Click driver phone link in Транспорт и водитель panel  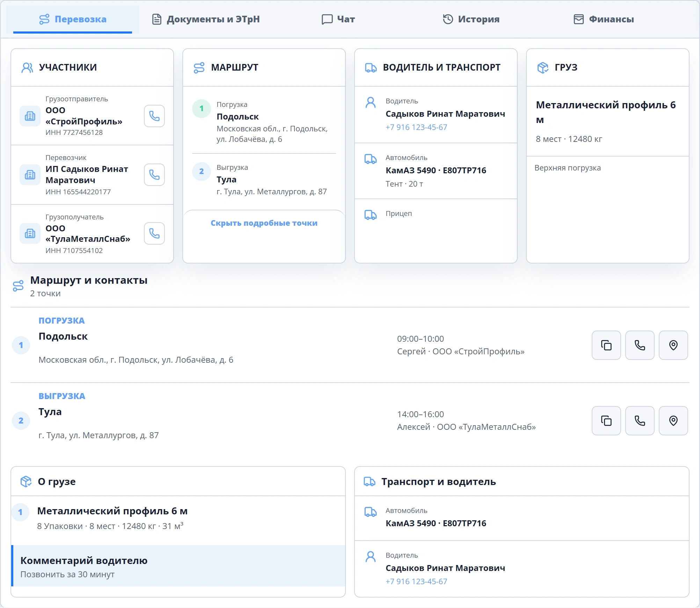pos(416,581)
